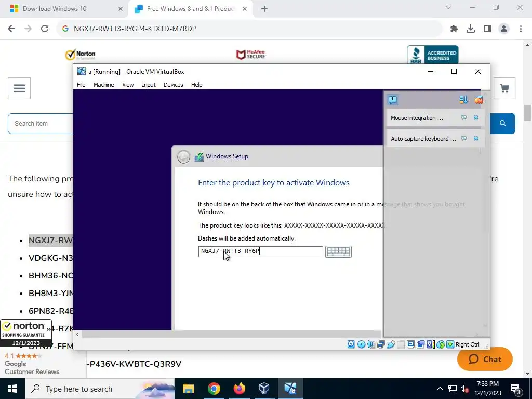This screenshot has height=399, width=532.
Task: Open the VirtualBox File menu
Action: pos(81,85)
